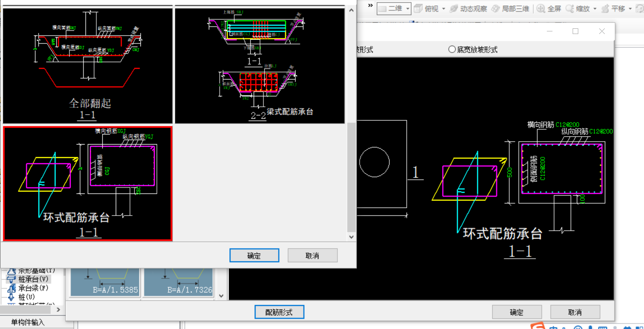Click the 配筋形式 button
This screenshot has height=329, width=644.
pos(279,312)
